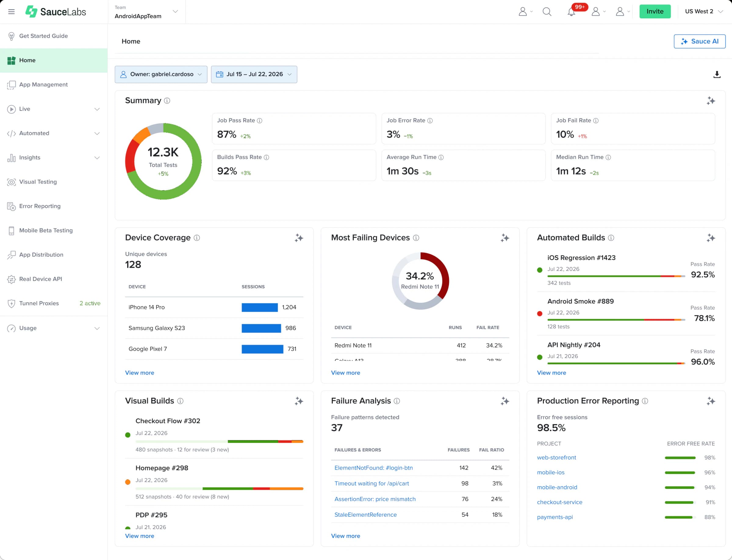Click Automated Builds AI sparkle icon
This screenshot has height=560, width=732.
[x=711, y=238]
